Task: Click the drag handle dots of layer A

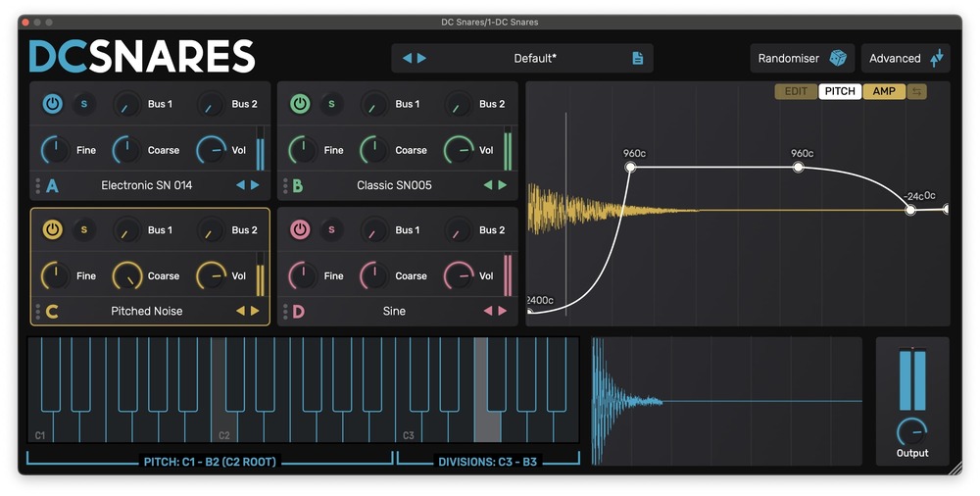Action: point(38,185)
